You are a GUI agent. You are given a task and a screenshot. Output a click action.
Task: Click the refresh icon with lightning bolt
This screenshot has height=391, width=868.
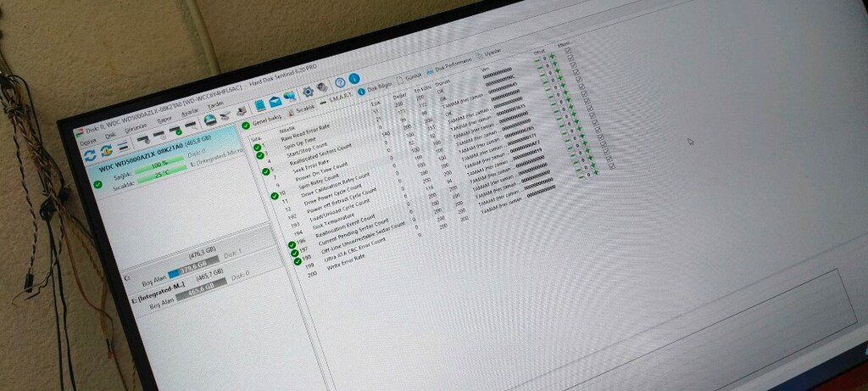(x=106, y=150)
